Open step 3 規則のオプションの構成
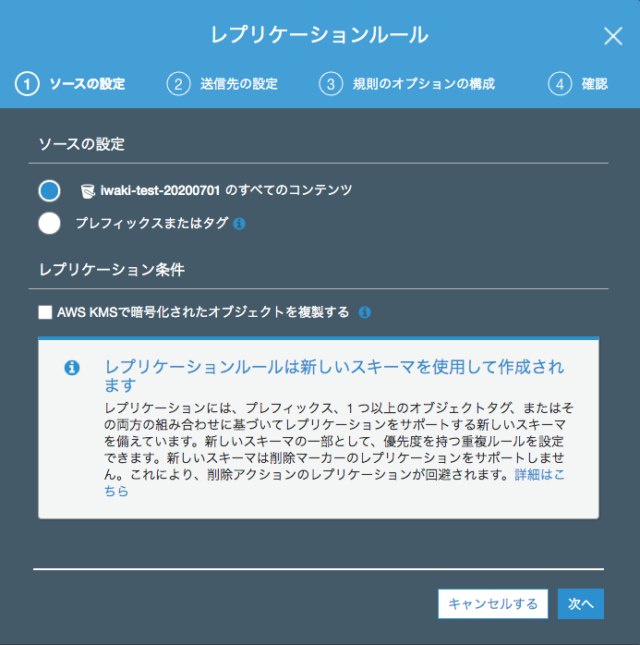This screenshot has height=645, width=640. click(407, 84)
